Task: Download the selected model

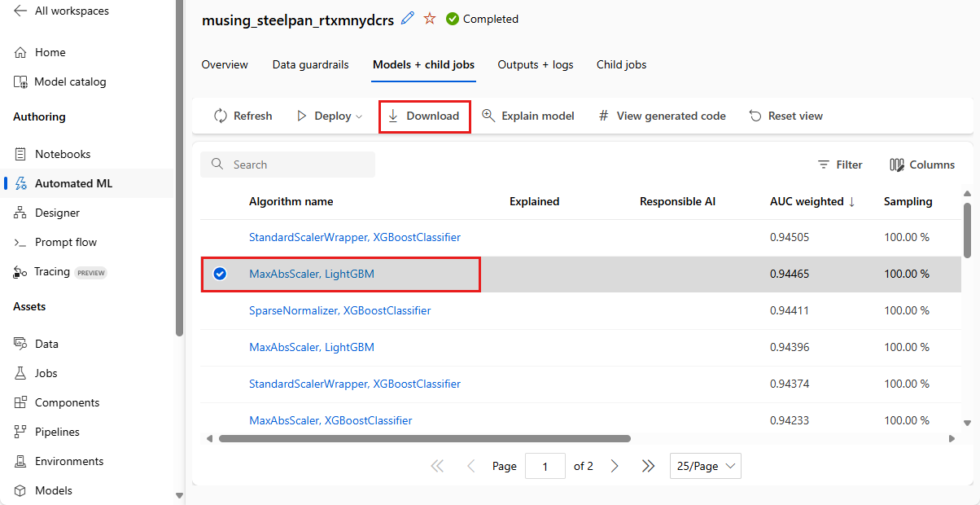Action: pyautogui.click(x=424, y=116)
